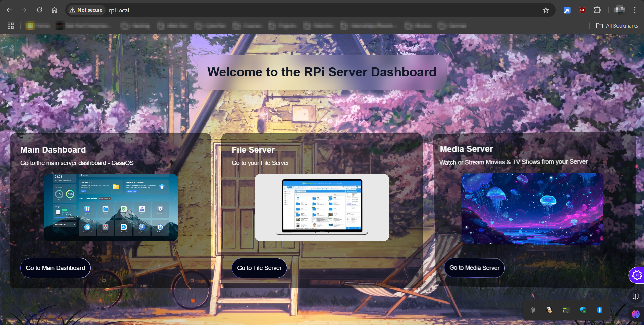Click the Go to File Server button
644x325 pixels.
(259, 268)
